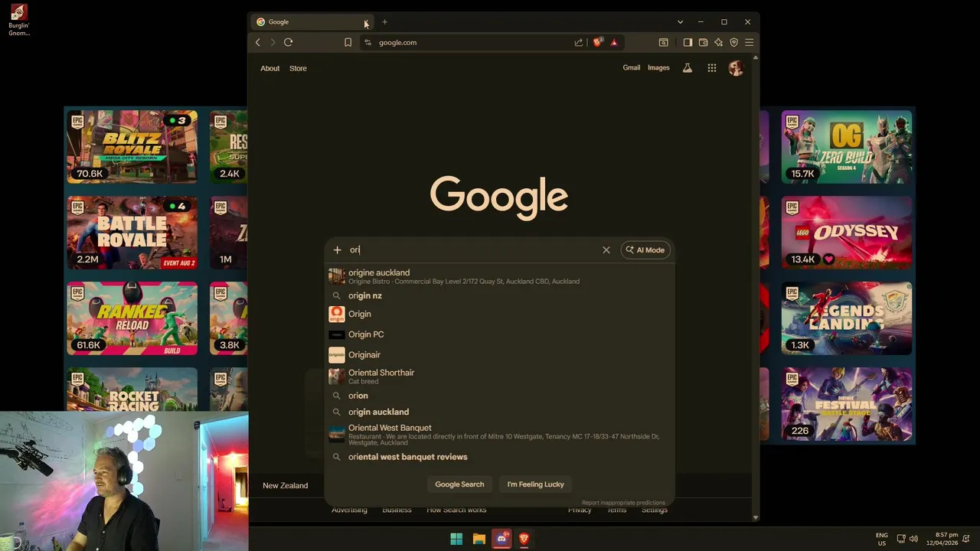Open Legends Landing tile in background window
The image size is (980, 551).
click(847, 318)
